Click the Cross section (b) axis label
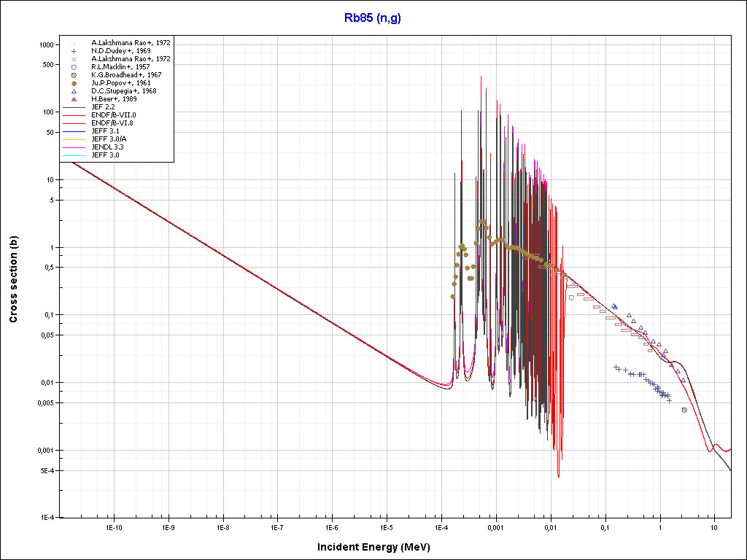The height and width of the screenshot is (560, 747). (14, 279)
